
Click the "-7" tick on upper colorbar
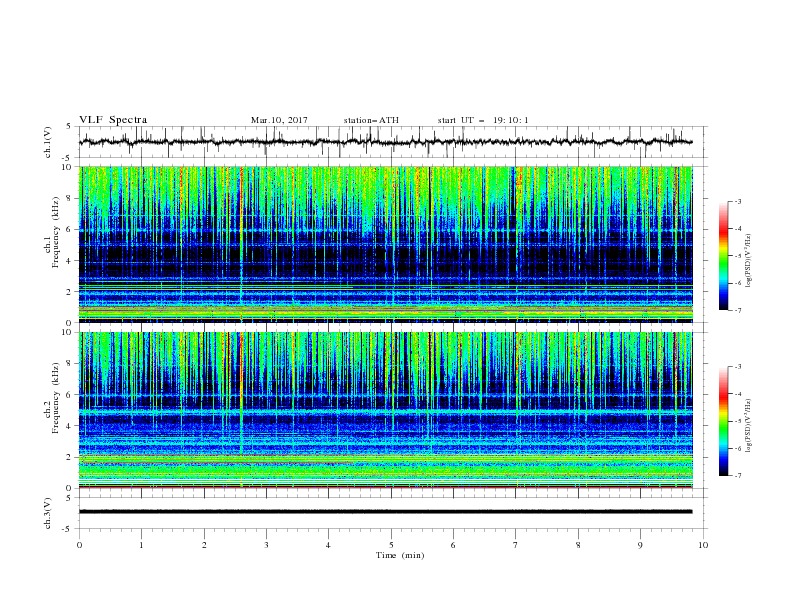[x=737, y=310]
